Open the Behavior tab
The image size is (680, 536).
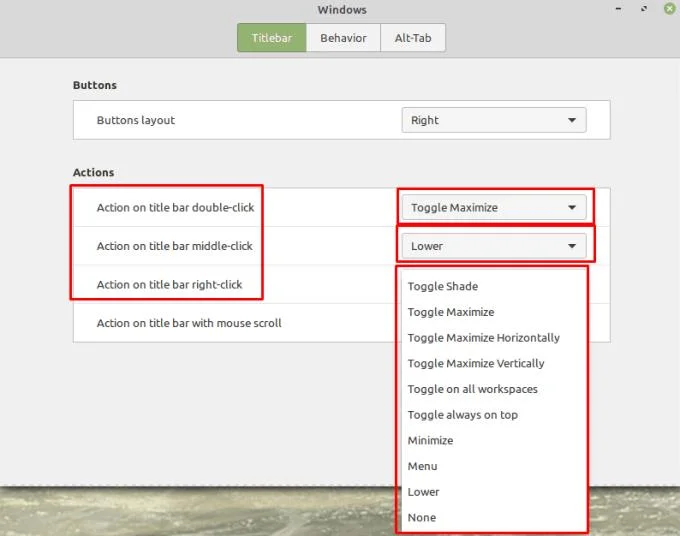point(343,38)
